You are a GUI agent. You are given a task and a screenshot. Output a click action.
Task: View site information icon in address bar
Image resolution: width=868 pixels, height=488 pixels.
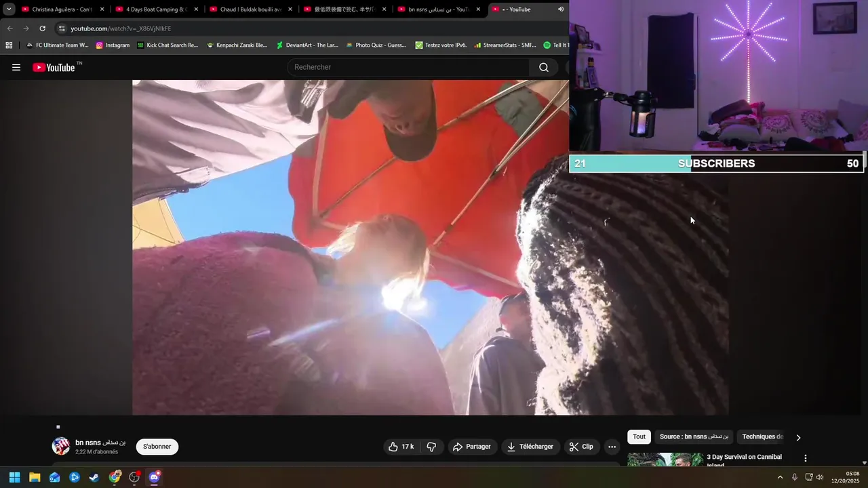pos(62,28)
